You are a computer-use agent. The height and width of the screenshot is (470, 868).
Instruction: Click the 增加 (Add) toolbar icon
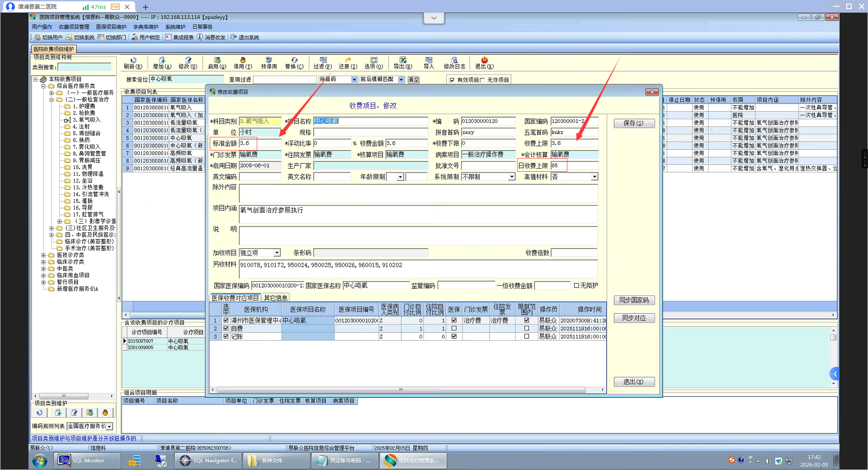[x=162, y=60]
